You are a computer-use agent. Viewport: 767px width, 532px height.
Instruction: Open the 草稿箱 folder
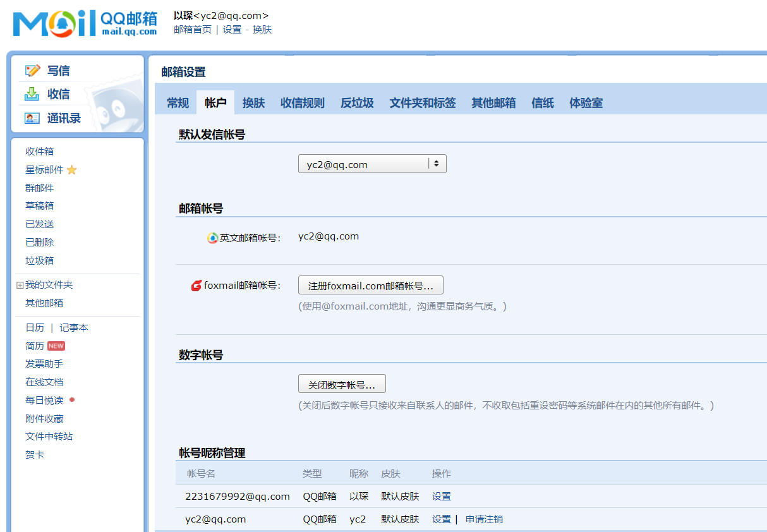[x=39, y=205]
